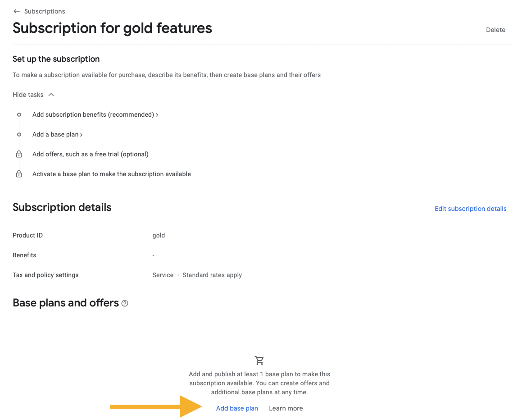Viewport: 513px width, 420px height.
Task: Go back to the Subscriptions page
Action: (x=45, y=11)
